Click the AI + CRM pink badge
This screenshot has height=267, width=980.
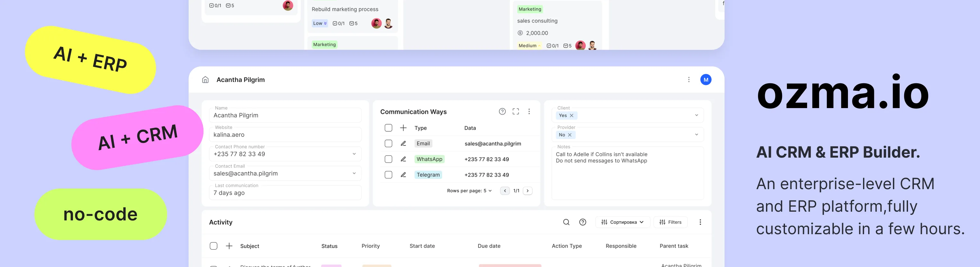(137, 137)
